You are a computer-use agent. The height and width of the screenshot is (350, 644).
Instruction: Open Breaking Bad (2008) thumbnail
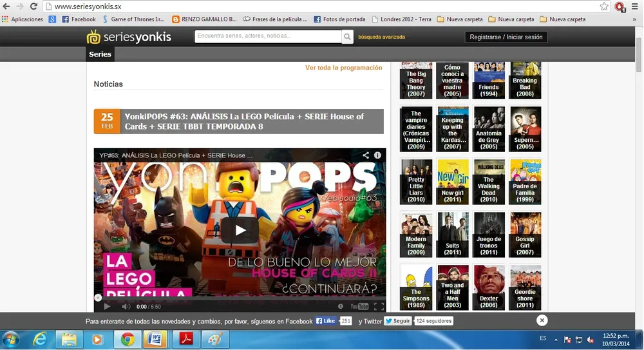(x=525, y=81)
